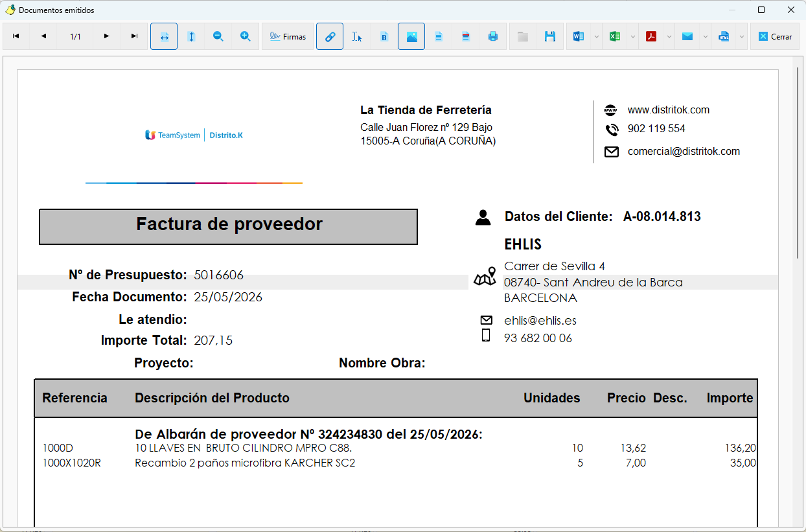Toggle image display in the toolbar
This screenshot has height=532, width=806.
pyautogui.click(x=411, y=37)
